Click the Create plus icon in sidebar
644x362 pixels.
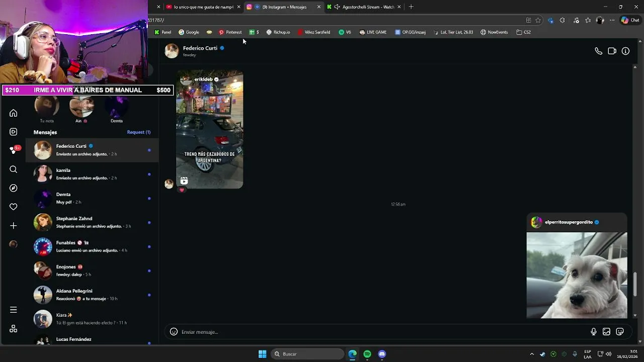[14, 226]
